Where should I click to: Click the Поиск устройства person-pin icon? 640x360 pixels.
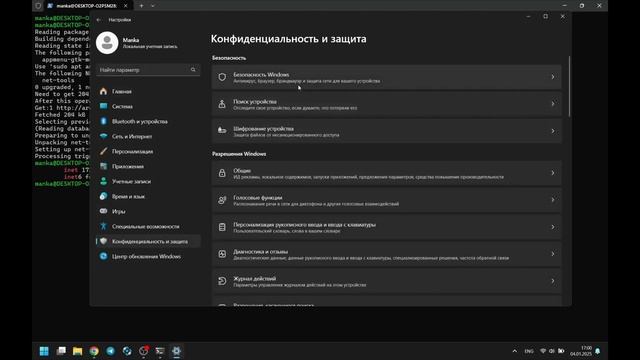[x=222, y=104]
